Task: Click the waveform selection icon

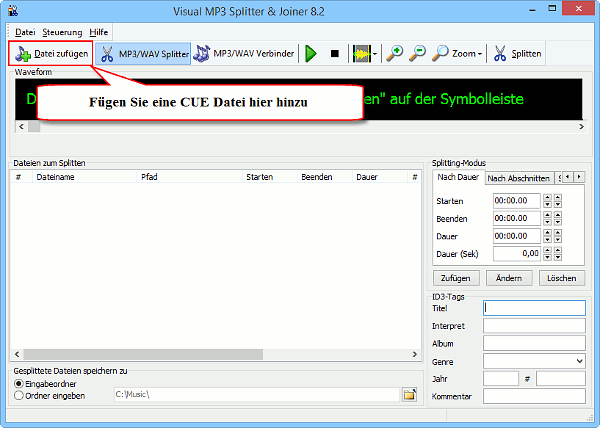Action: [x=362, y=54]
